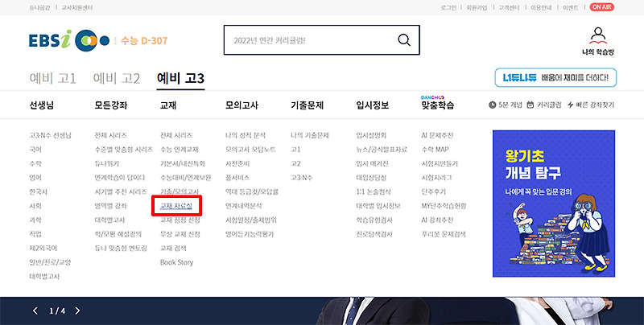
Task: Open 나의 기출문제 link
Action: pos(310,135)
